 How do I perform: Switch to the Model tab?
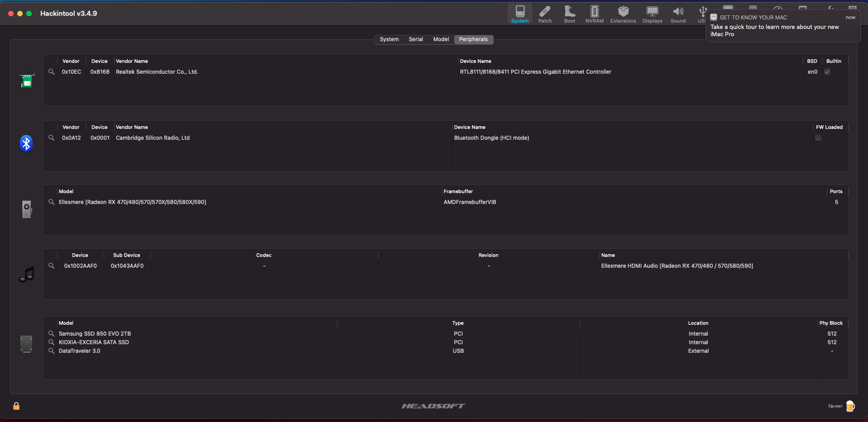coord(441,39)
